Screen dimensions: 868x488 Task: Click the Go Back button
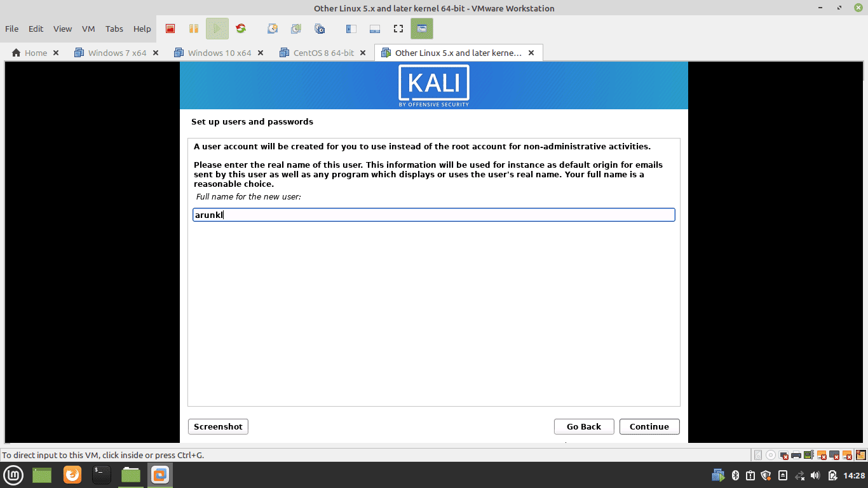(x=584, y=426)
